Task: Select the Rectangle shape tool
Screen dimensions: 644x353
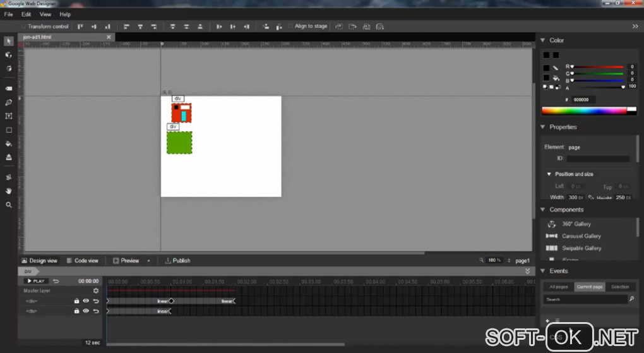Action: 9,130
